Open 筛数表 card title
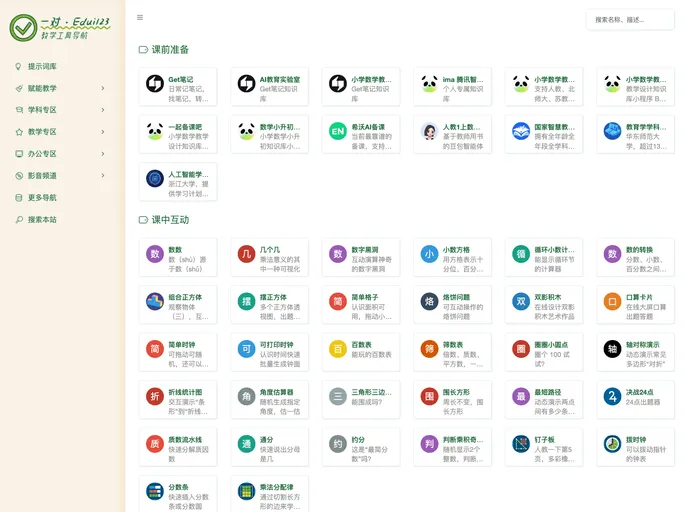Image resolution: width=688 pixels, height=512 pixels. point(453,345)
